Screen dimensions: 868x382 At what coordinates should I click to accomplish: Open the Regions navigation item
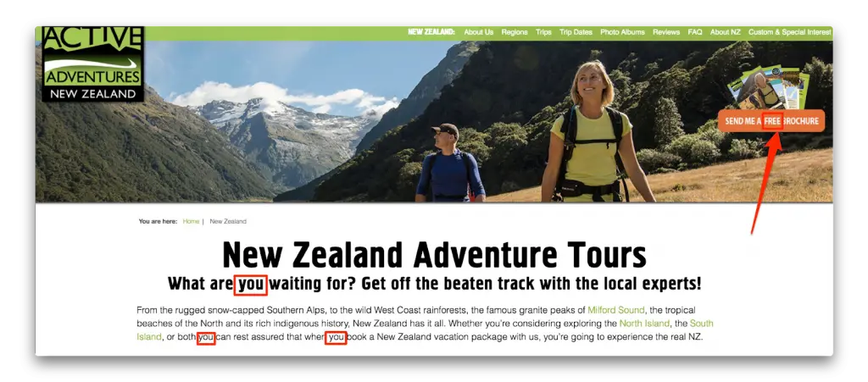515,32
